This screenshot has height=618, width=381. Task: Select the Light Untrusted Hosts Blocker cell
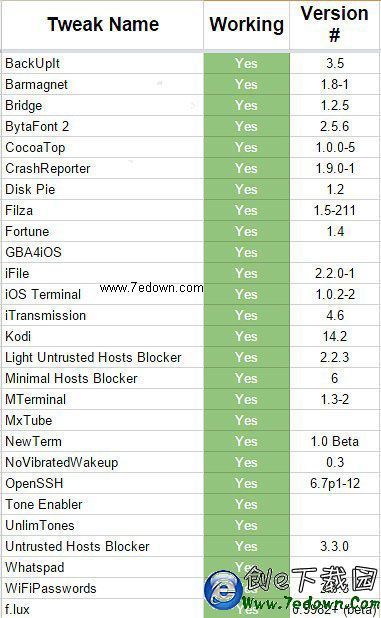pos(102,357)
